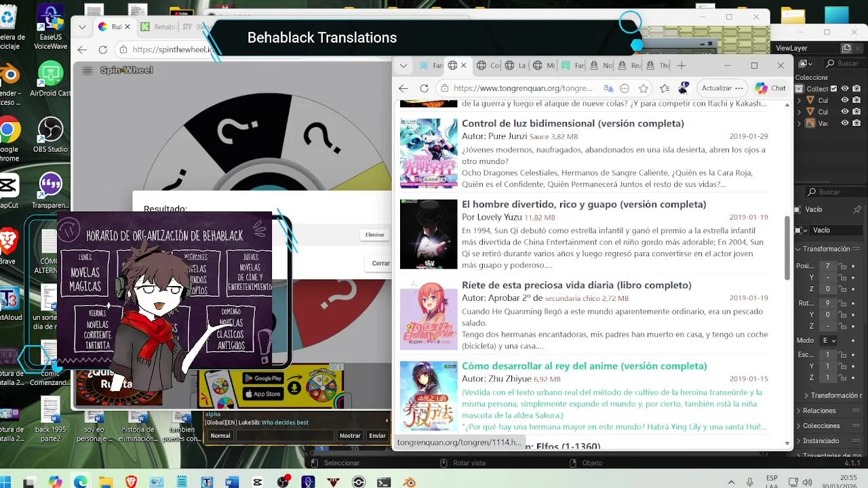The height and width of the screenshot is (488, 868).
Task: Open the Edge translate page icon
Action: click(x=608, y=88)
